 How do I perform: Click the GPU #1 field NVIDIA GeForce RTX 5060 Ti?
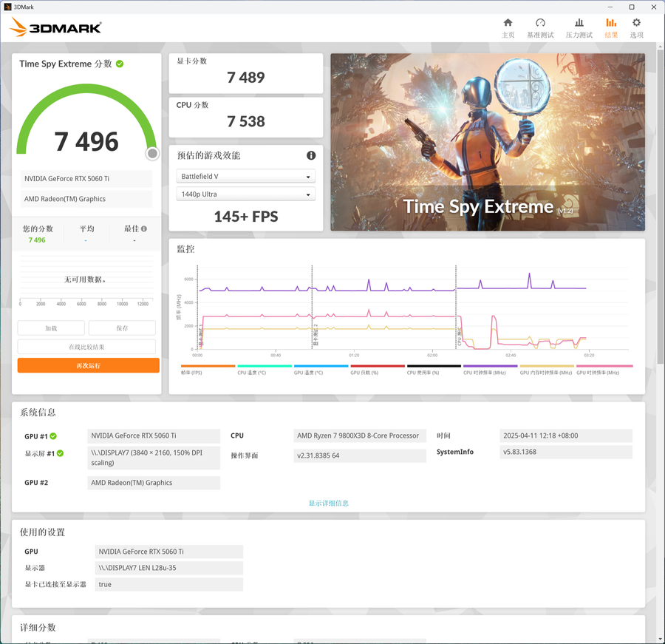coord(154,436)
